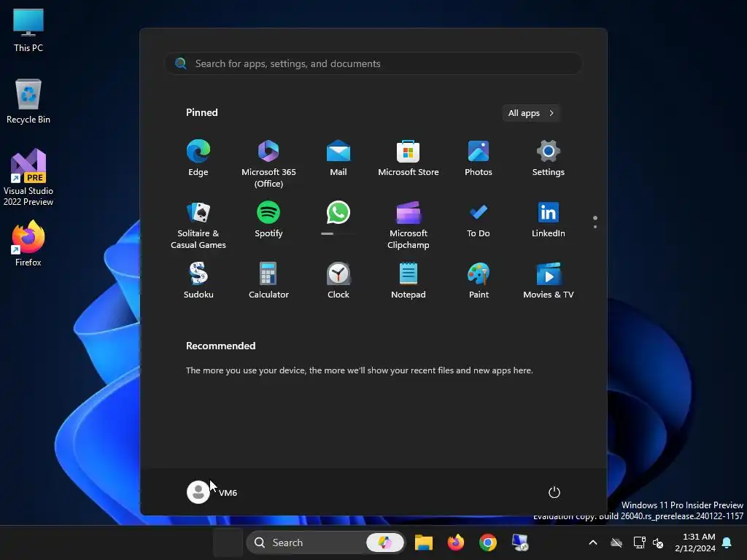Click the search highlight icon in taskbar search

385,542
